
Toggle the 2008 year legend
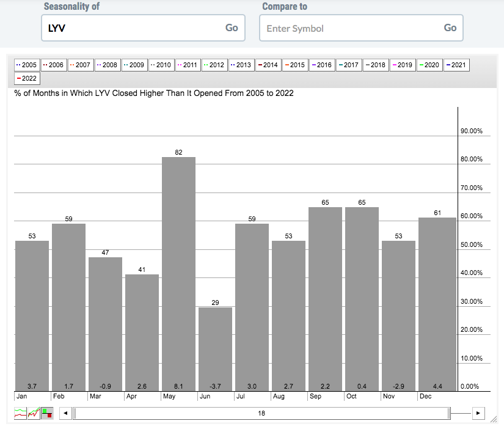coord(108,65)
